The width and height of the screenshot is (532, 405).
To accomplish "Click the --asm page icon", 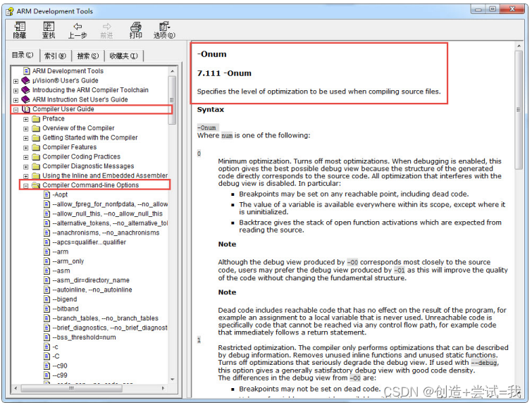I will click(x=47, y=270).
